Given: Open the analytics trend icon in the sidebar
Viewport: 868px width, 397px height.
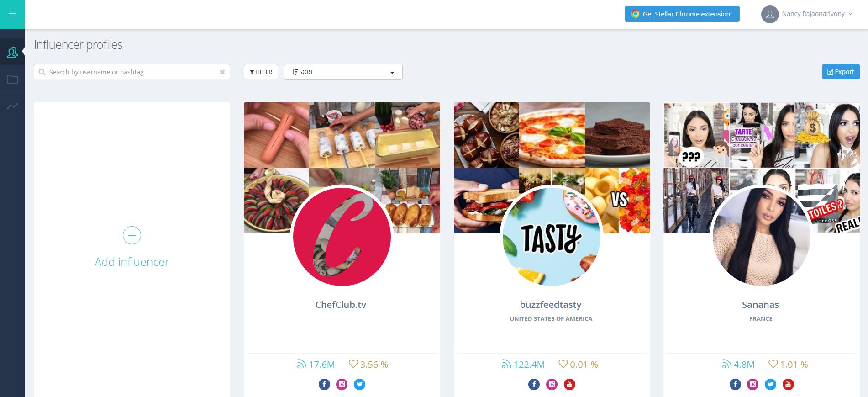Looking at the screenshot, I should (12, 106).
